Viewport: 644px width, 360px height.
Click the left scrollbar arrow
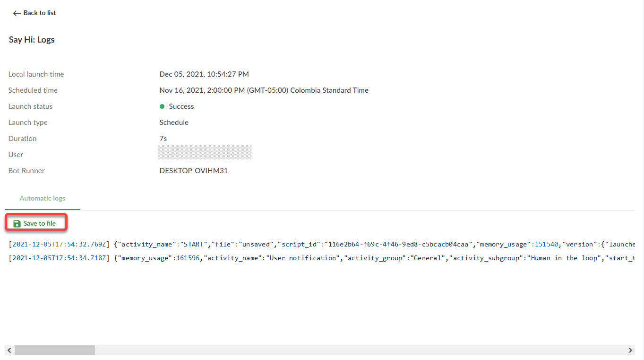point(9,350)
